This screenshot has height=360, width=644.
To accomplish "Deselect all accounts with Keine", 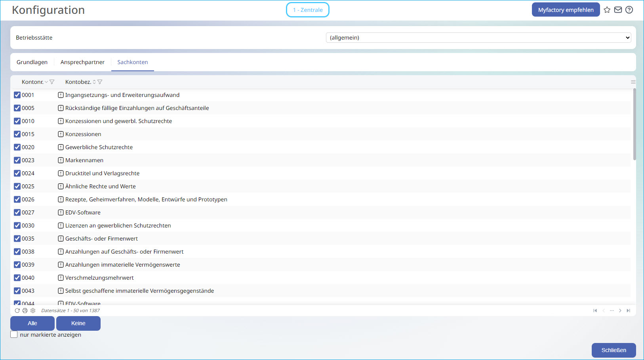I will click(x=78, y=323).
